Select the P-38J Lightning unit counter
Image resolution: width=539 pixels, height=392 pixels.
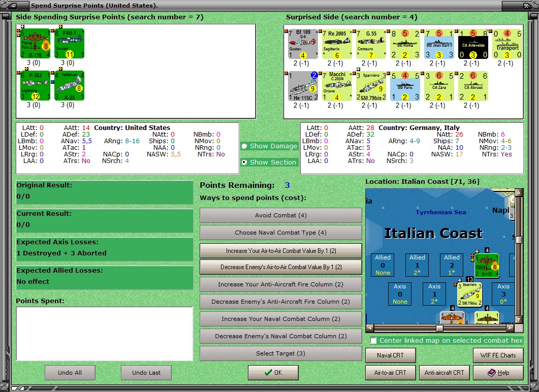(35, 85)
